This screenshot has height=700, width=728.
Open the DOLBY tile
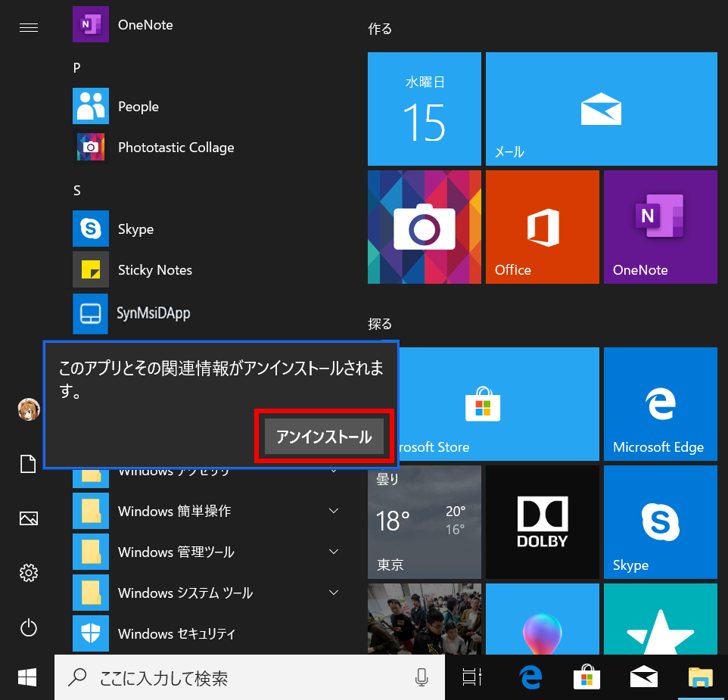point(543,522)
